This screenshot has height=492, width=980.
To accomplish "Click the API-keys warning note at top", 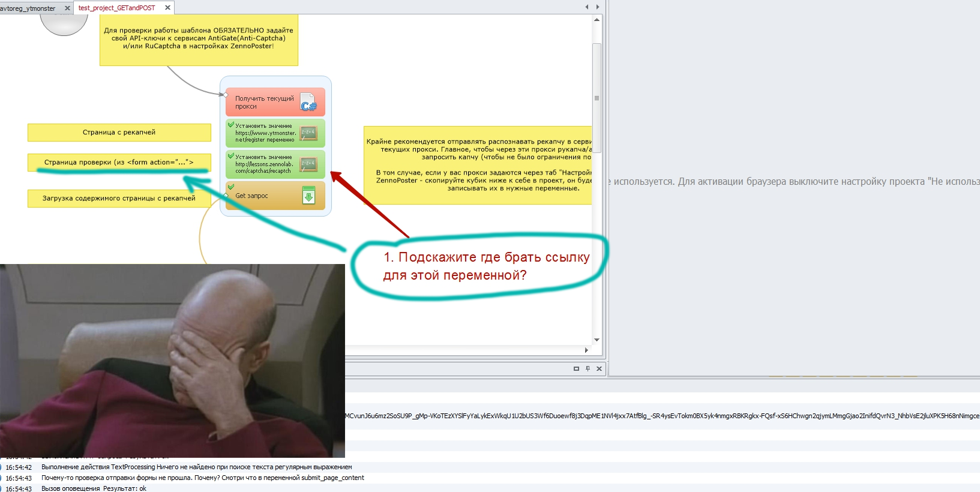I will 199,39.
